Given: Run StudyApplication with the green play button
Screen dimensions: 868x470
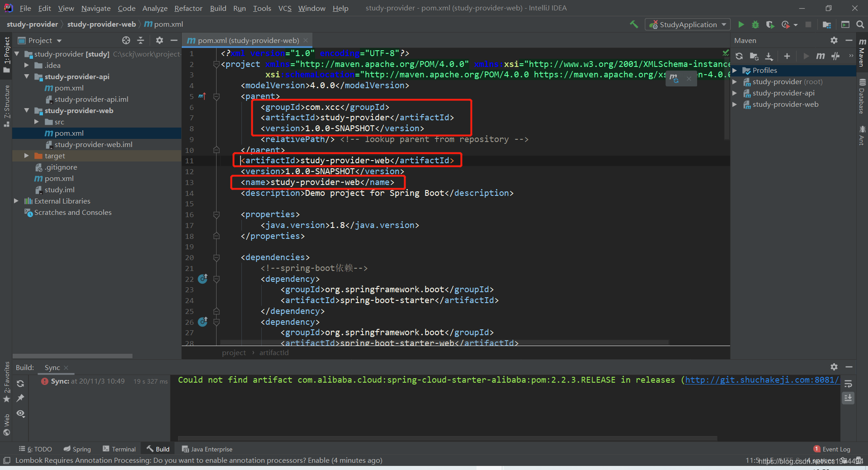Looking at the screenshot, I should pos(741,24).
